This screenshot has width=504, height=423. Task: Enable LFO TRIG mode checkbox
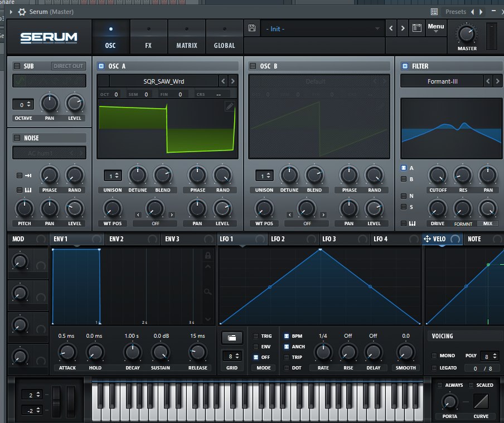click(x=256, y=336)
